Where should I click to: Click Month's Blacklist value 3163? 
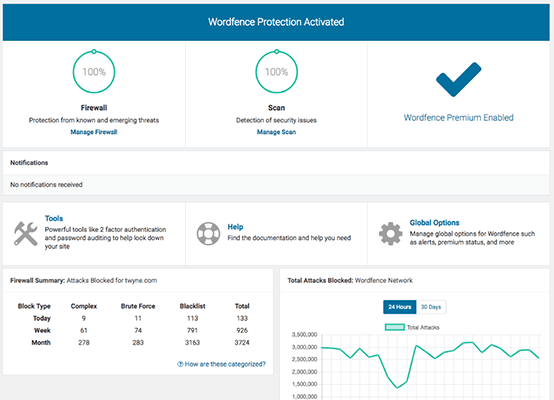pyautogui.click(x=193, y=342)
